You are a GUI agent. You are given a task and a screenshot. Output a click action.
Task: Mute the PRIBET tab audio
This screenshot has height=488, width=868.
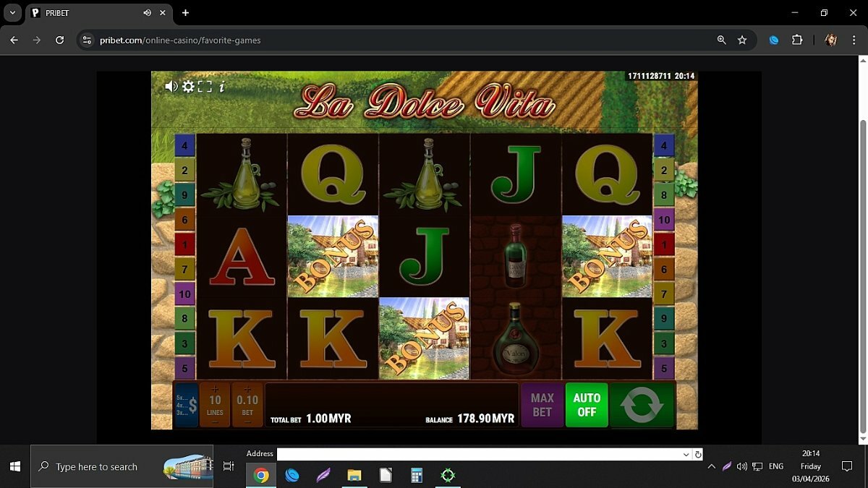[x=148, y=13]
